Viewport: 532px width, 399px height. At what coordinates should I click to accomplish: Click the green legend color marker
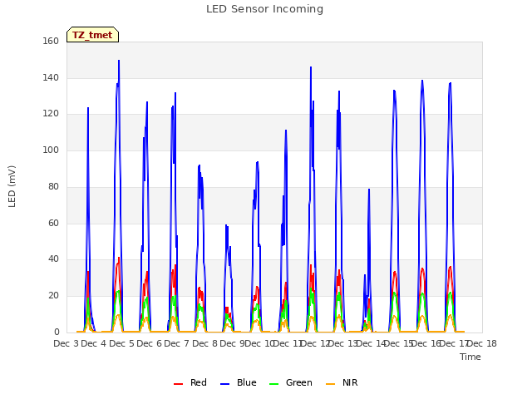coord(273,384)
